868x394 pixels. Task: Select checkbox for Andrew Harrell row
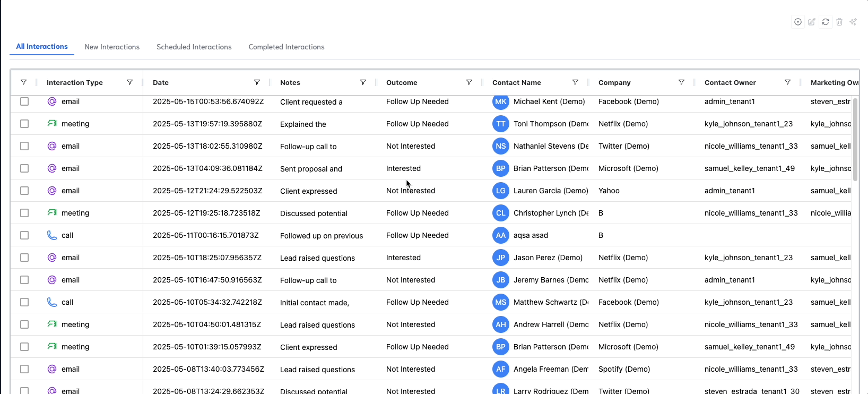(x=24, y=324)
